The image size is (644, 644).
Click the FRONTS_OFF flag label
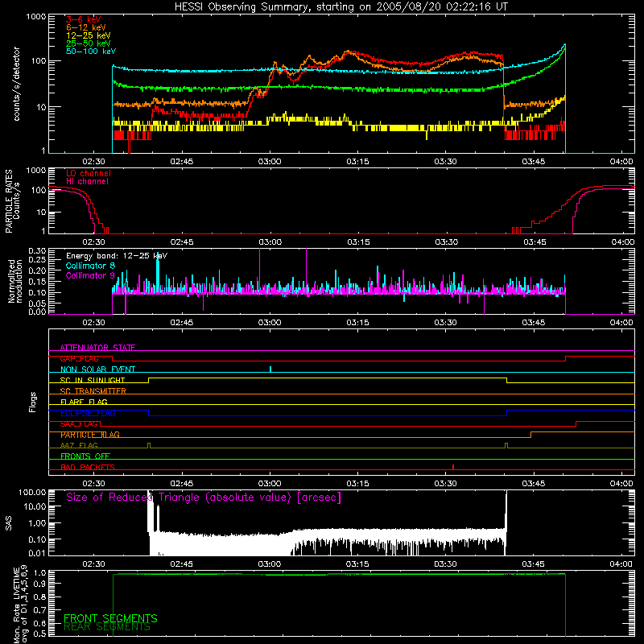(85, 456)
